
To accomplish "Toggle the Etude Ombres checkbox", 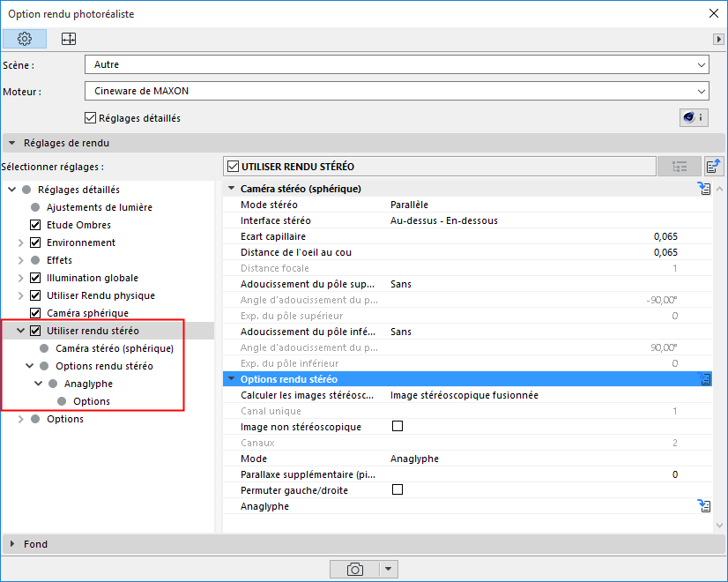I will (35, 225).
